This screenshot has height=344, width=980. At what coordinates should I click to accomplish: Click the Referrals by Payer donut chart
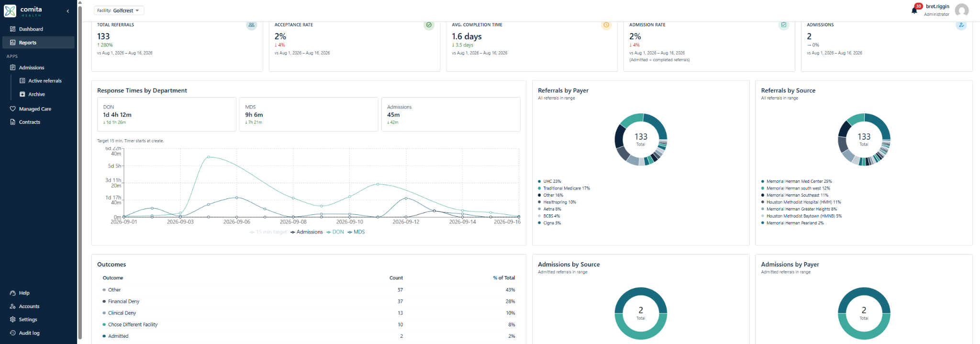(641, 140)
